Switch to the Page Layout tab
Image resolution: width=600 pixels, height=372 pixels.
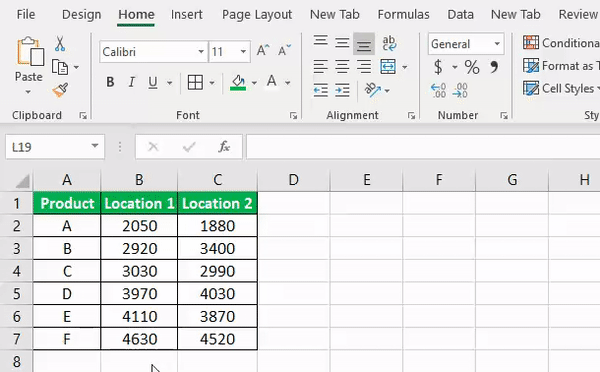click(257, 15)
